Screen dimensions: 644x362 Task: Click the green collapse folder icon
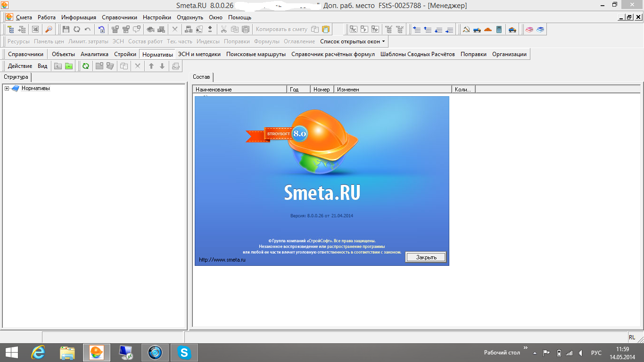(69, 66)
